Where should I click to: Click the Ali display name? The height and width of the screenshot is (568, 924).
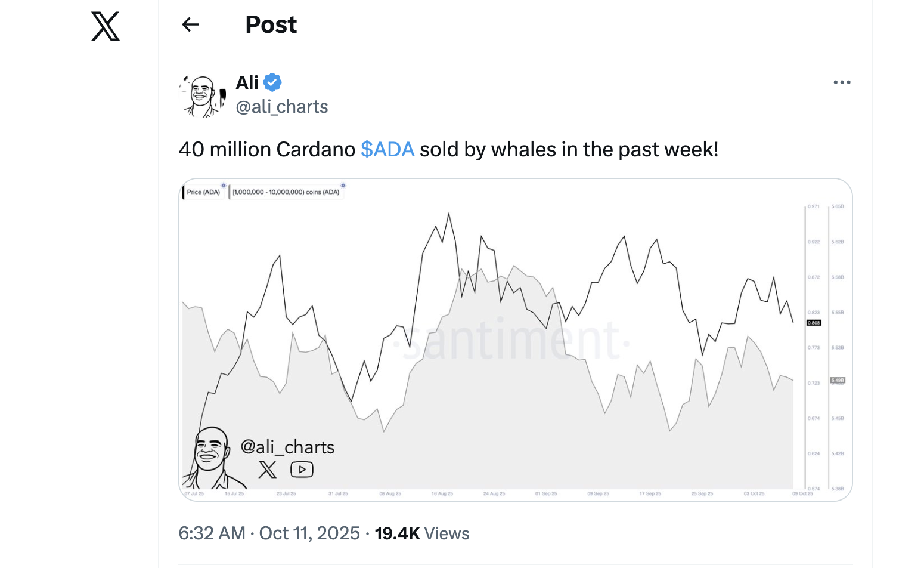click(247, 82)
